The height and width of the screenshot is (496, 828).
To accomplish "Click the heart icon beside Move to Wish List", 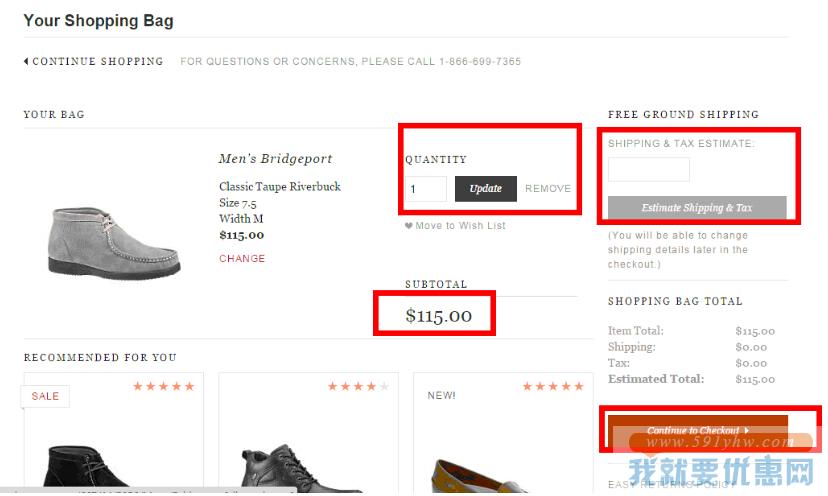I will (x=409, y=226).
